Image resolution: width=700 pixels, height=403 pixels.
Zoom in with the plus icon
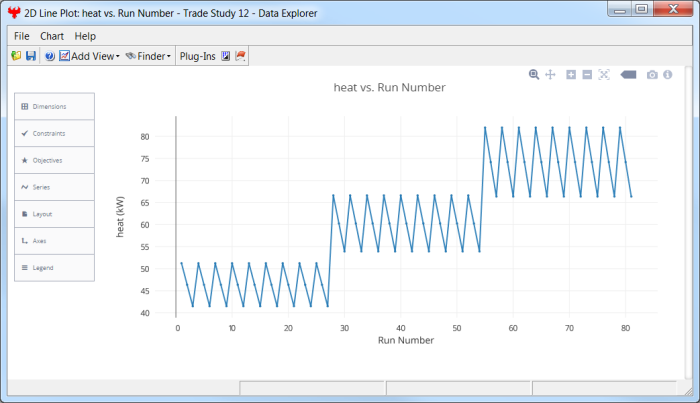(x=570, y=74)
